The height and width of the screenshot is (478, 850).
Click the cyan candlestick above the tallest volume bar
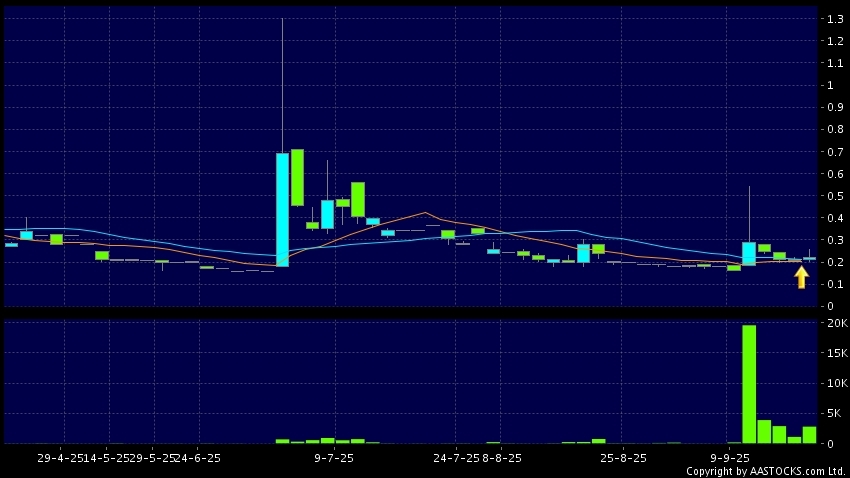748,253
